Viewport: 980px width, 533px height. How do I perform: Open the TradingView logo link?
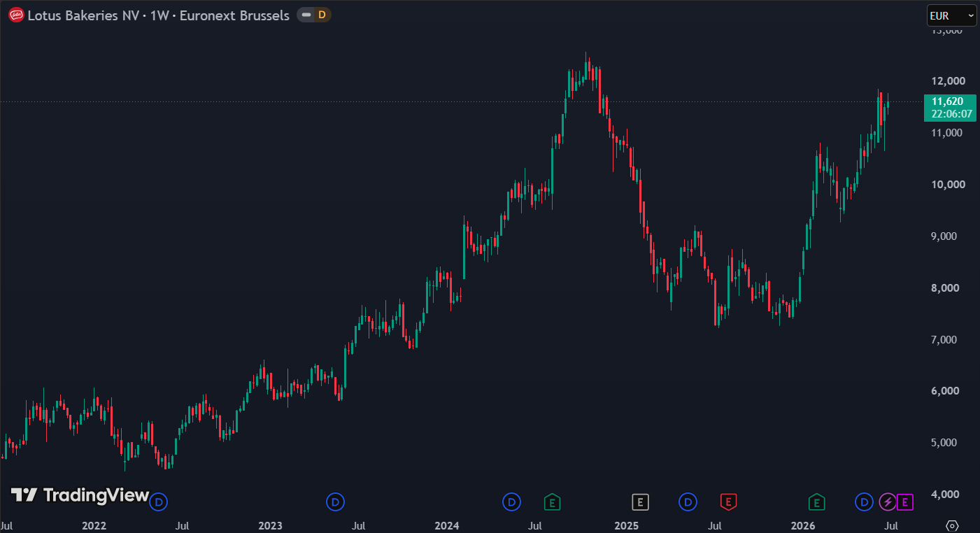tap(80, 495)
